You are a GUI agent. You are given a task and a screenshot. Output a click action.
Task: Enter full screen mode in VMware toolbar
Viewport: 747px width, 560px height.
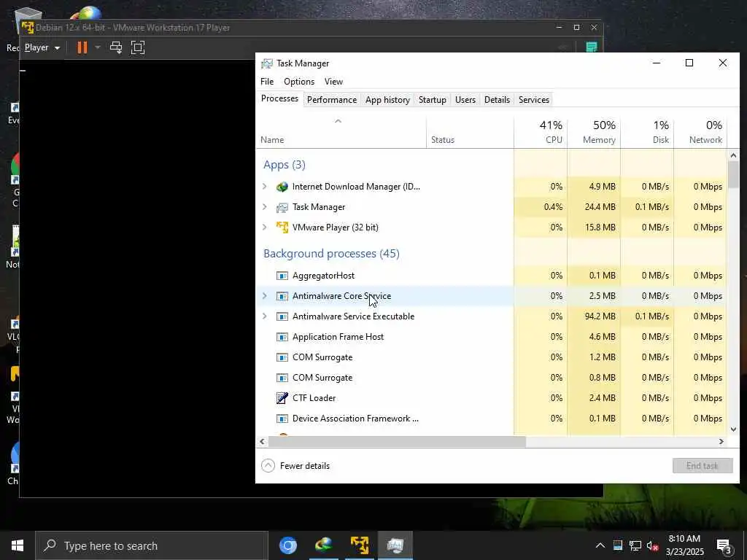tap(138, 47)
